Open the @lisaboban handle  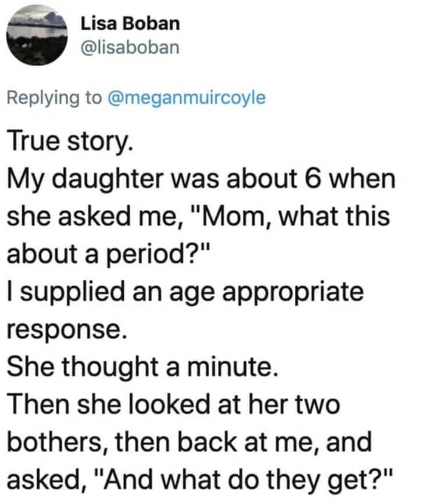tap(130, 48)
